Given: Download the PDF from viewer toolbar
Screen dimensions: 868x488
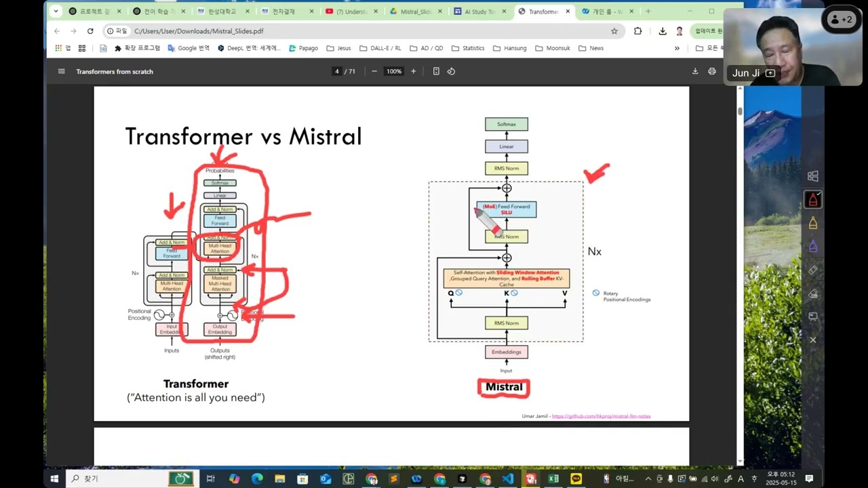Looking at the screenshot, I should 695,71.
